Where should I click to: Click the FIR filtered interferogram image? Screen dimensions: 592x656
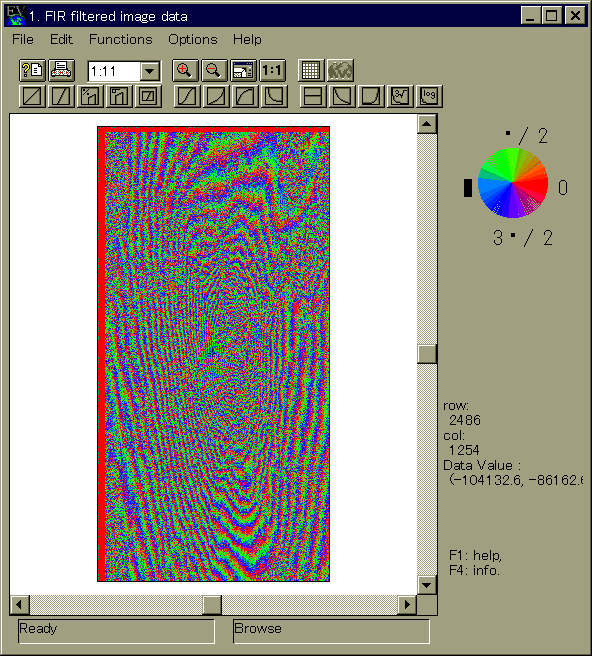[x=213, y=354]
